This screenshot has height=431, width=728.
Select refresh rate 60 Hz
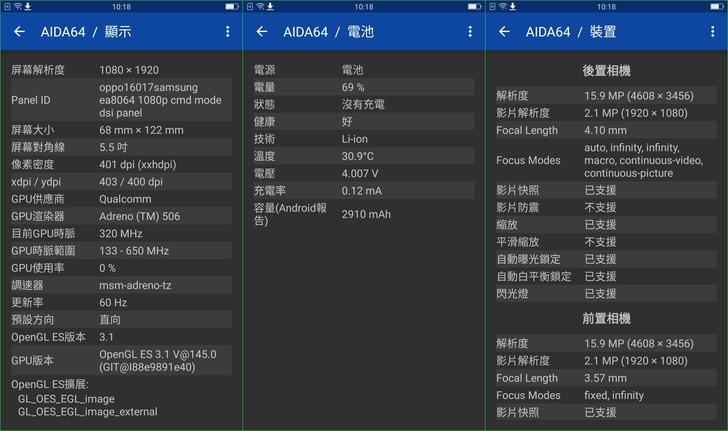click(x=113, y=302)
